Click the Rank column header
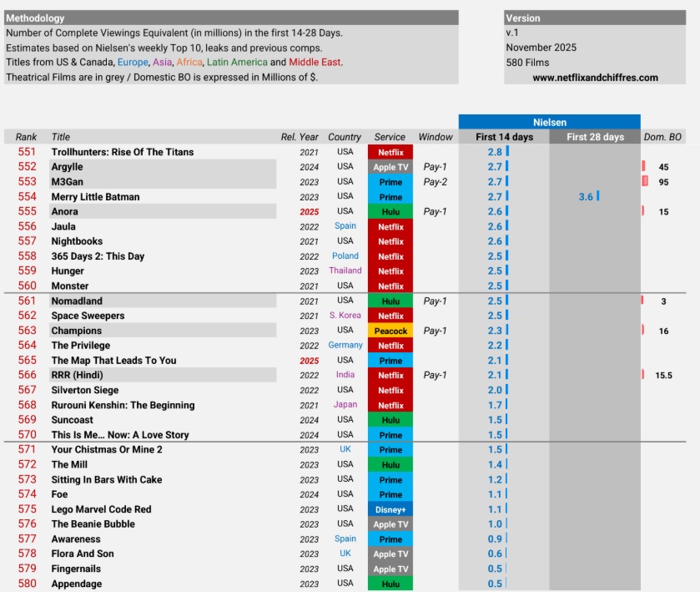 [27, 137]
